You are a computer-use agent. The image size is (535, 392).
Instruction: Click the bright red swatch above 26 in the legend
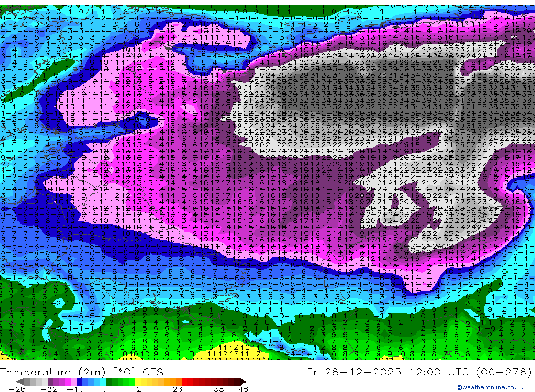[185, 382]
